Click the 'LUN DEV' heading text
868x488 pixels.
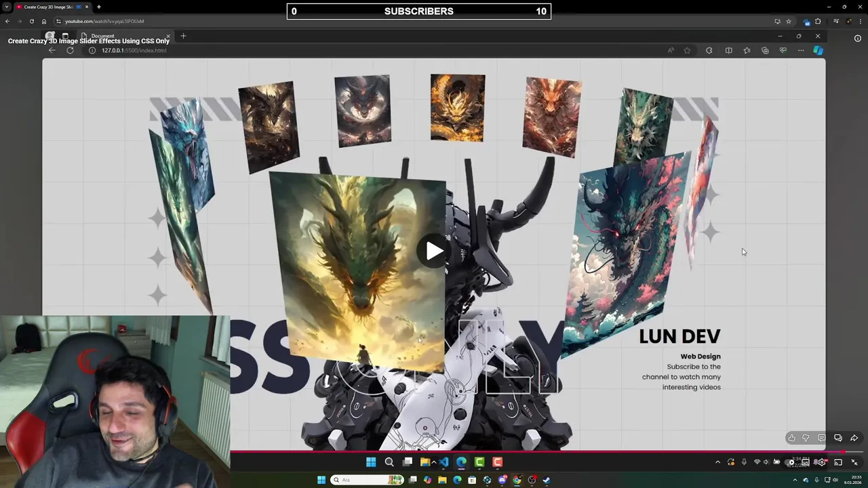pyautogui.click(x=679, y=337)
